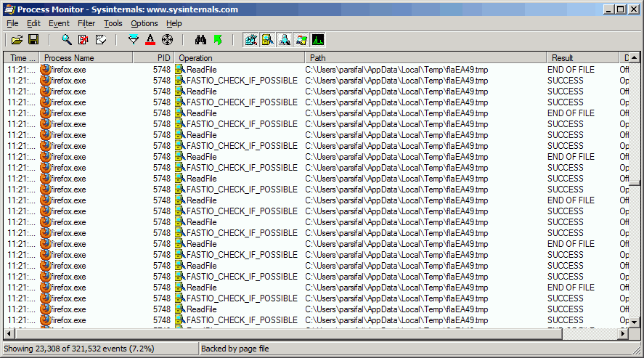644x358 pixels.
Task: Click the Include Process From Window crosshair
Action: click(167, 40)
